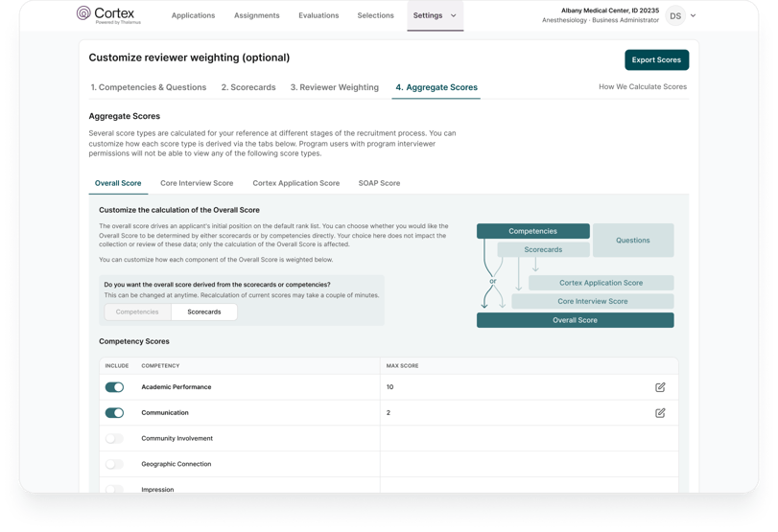778x532 pixels.
Task: Choose Competencies for overall score derivation
Action: 137,312
